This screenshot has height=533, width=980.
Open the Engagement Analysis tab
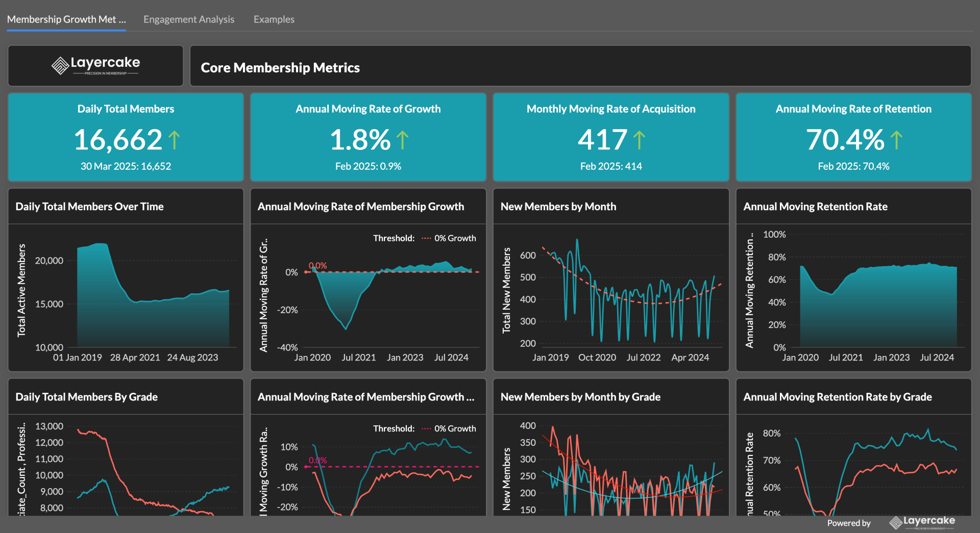189,19
